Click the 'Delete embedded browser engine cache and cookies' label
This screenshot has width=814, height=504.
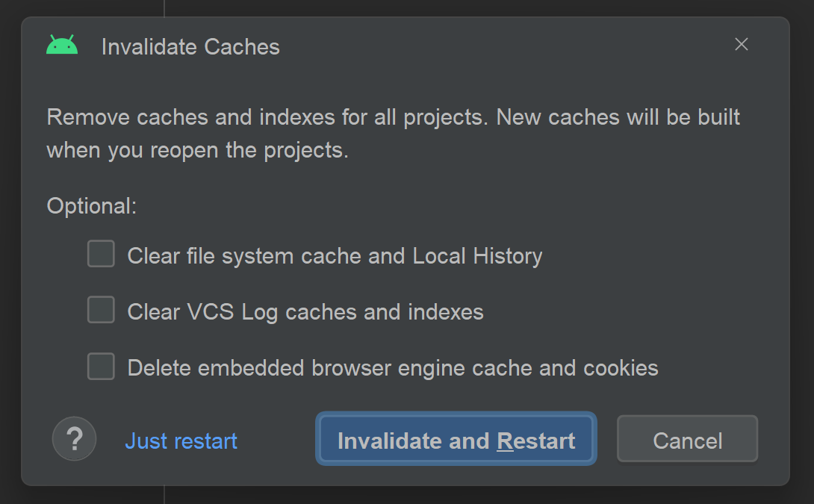(x=393, y=369)
